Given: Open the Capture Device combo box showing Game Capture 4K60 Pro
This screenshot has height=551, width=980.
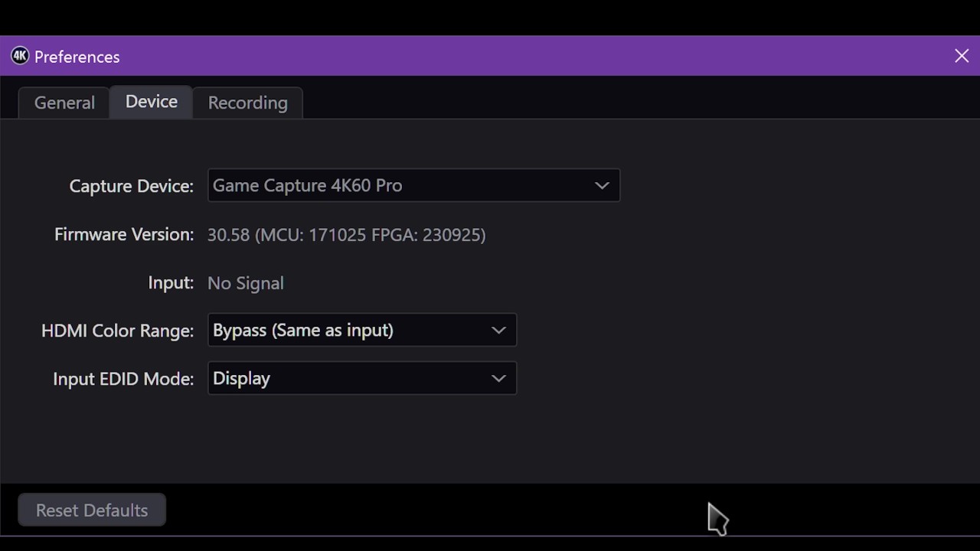Looking at the screenshot, I should coord(398,185).
